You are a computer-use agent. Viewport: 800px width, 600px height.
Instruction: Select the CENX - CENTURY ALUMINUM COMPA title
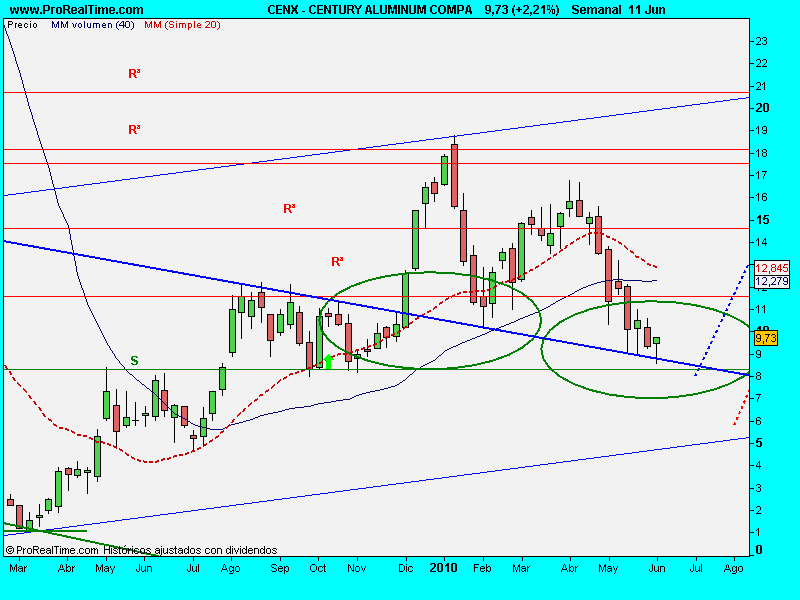pyautogui.click(x=370, y=10)
